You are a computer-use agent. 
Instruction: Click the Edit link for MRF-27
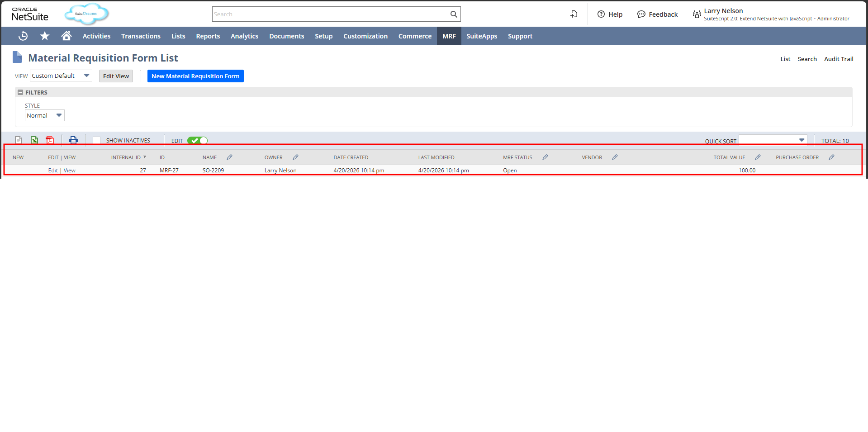click(53, 171)
